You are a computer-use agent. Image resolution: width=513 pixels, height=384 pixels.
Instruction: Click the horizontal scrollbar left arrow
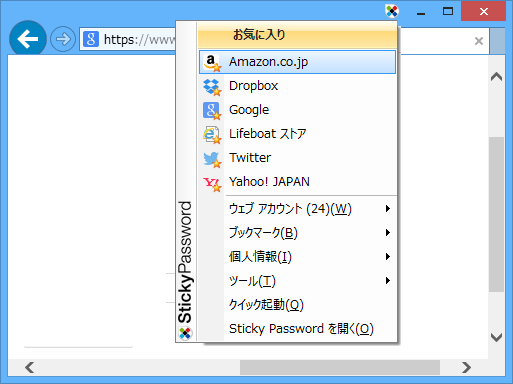[29, 367]
